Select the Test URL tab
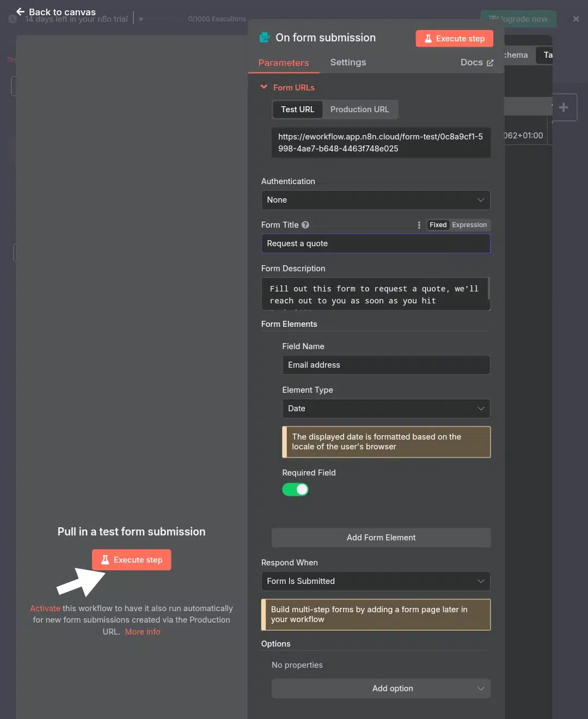Screen dimensions: 588x719 point(297,109)
